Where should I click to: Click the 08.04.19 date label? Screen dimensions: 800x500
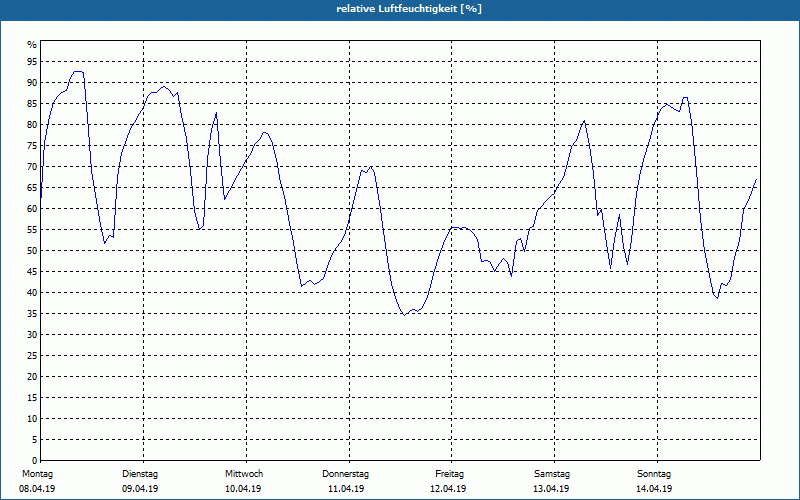coord(37,489)
